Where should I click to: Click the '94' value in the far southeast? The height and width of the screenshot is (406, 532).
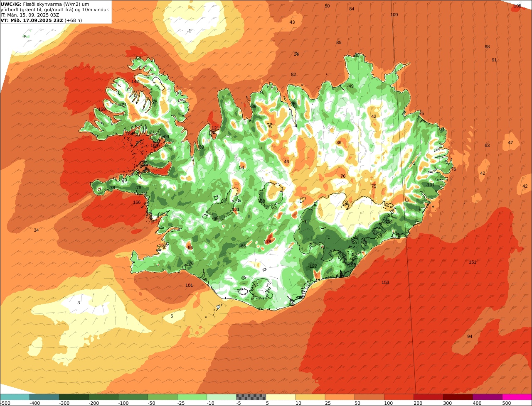point(470,336)
